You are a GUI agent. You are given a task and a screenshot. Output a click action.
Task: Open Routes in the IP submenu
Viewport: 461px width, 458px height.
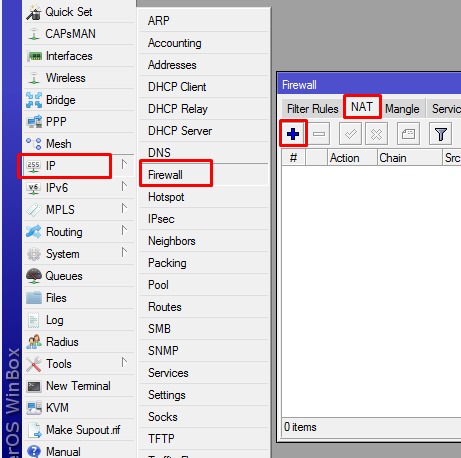click(x=204, y=307)
